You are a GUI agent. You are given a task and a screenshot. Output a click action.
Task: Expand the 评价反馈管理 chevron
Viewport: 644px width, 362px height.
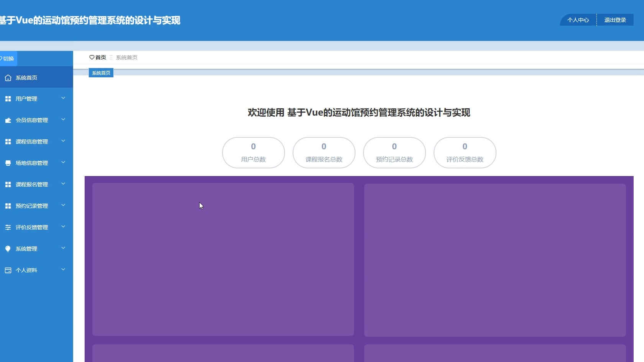[63, 227]
